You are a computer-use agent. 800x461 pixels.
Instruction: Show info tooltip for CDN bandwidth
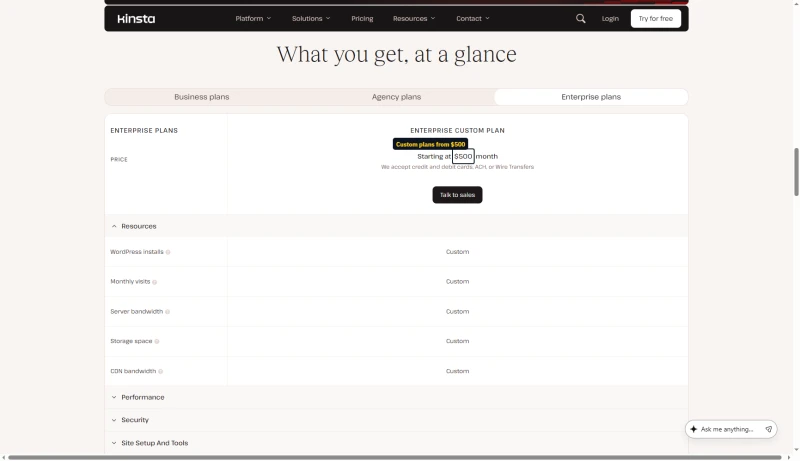pos(160,371)
